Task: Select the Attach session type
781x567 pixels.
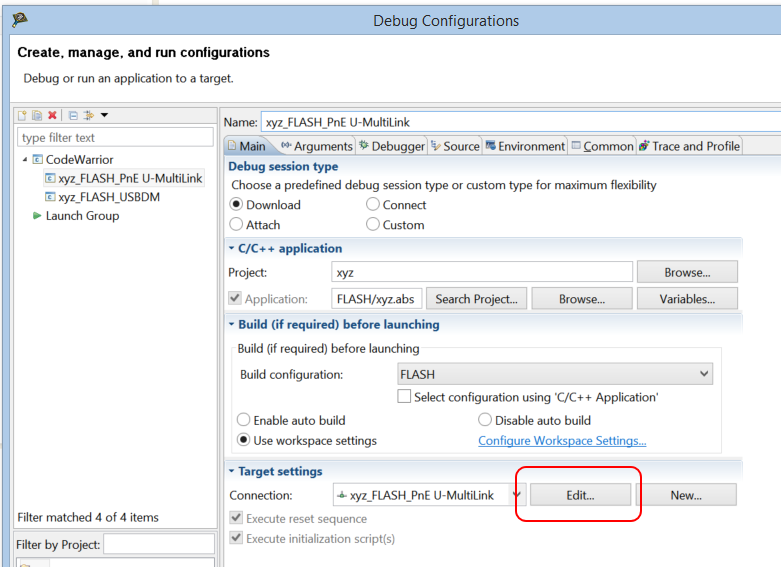Action: pyautogui.click(x=237, y=225)
